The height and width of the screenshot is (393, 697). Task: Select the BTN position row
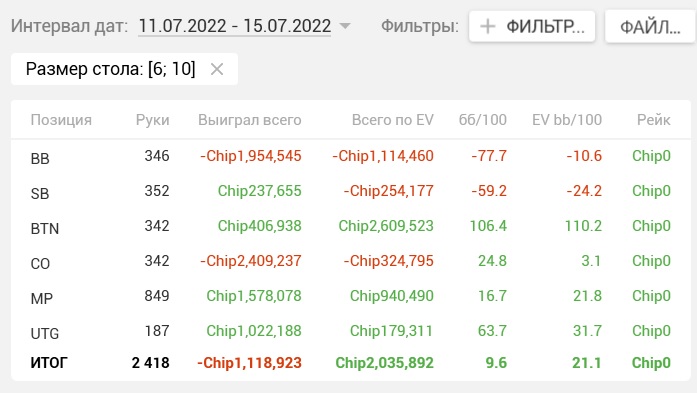coord(351,227)
